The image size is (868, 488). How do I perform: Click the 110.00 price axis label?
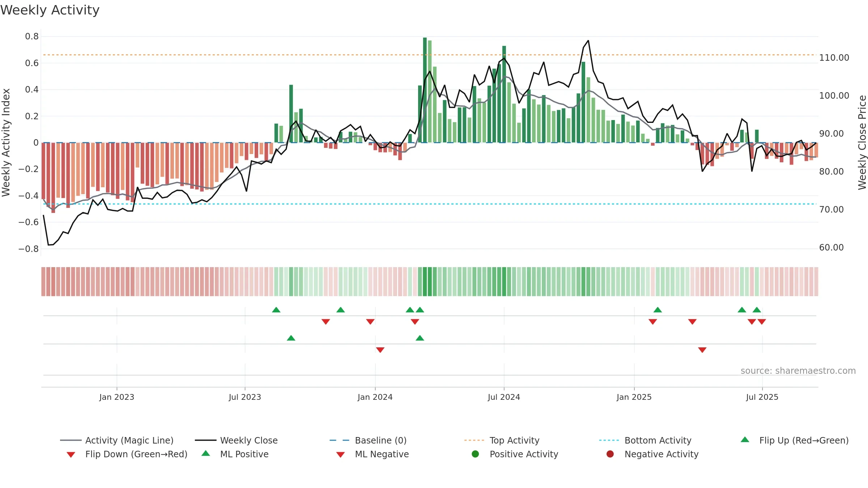(x=834, y=57)
